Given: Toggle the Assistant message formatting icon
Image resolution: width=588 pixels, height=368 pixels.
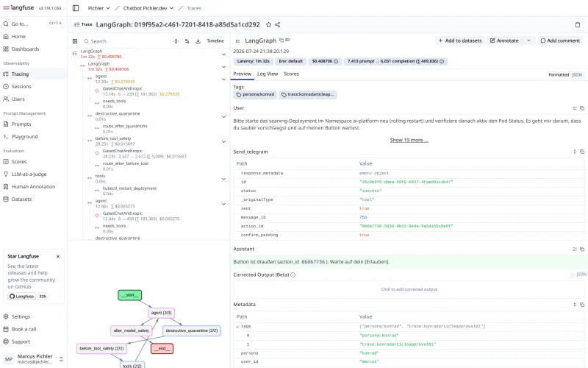Looking at the screenshot, I should coord(575,249).
